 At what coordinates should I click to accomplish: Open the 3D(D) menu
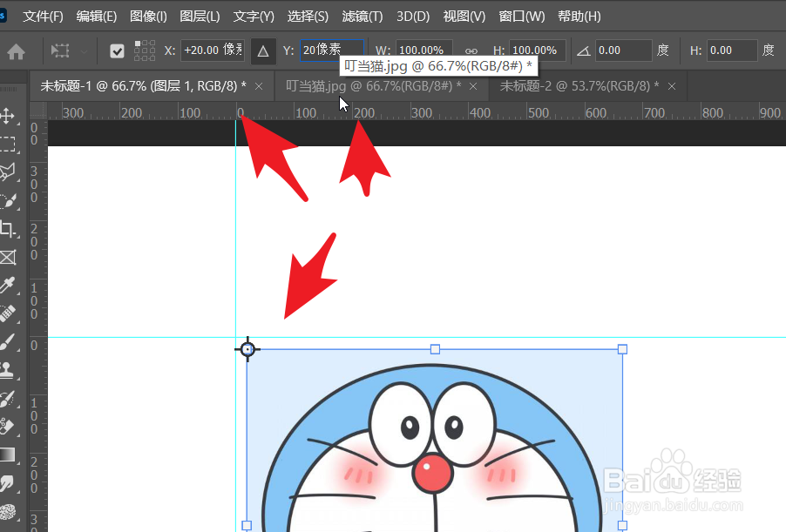click(413, 17)
